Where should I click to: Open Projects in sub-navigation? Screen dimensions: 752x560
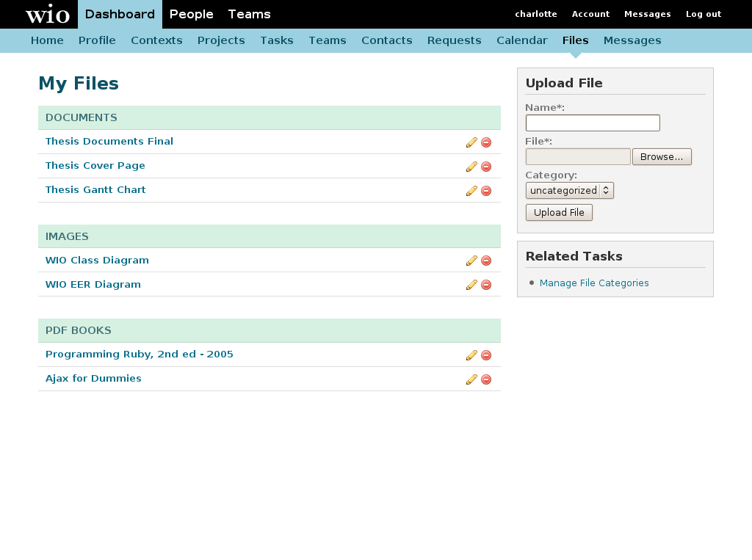pyautogui.click(x=221, y=40)
